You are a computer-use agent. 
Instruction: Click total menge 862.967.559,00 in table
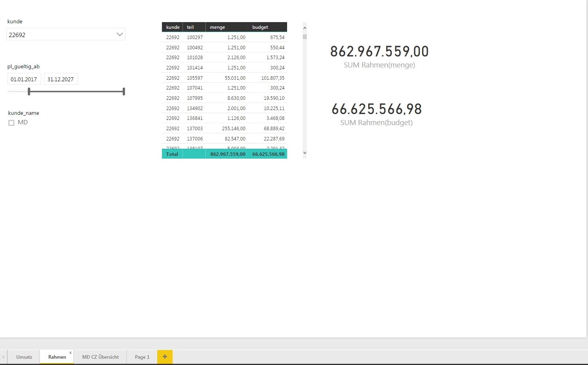(228, 154)
